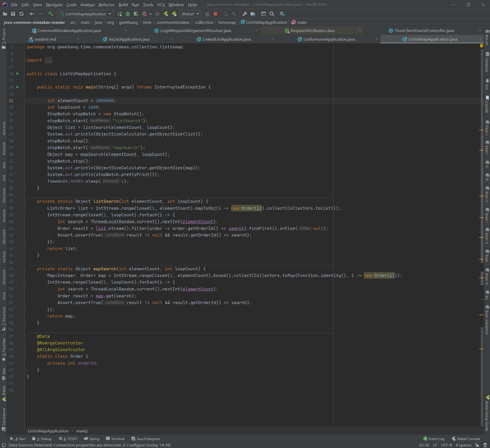Open the JRebel Setup Guide panel

(487, 413)
